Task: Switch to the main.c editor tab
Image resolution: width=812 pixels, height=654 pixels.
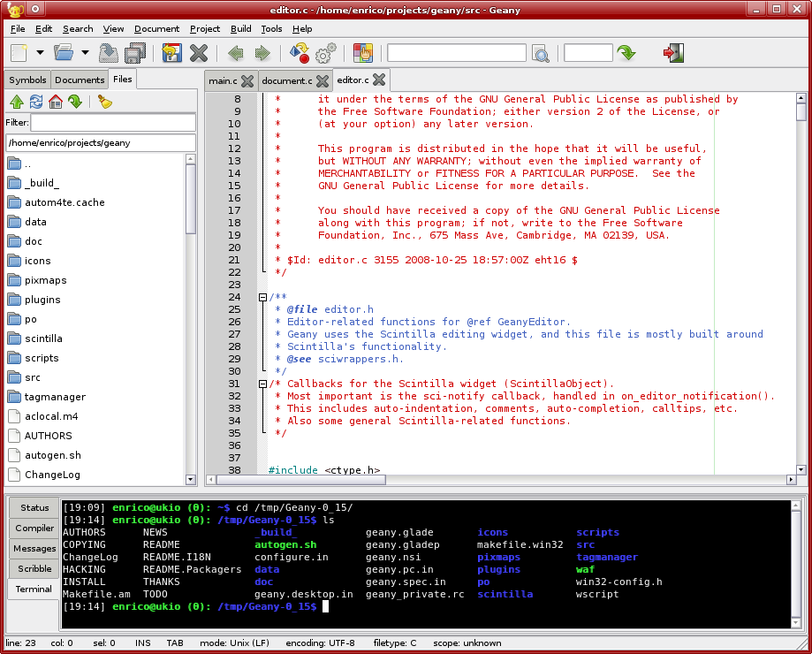Action: 223,80
